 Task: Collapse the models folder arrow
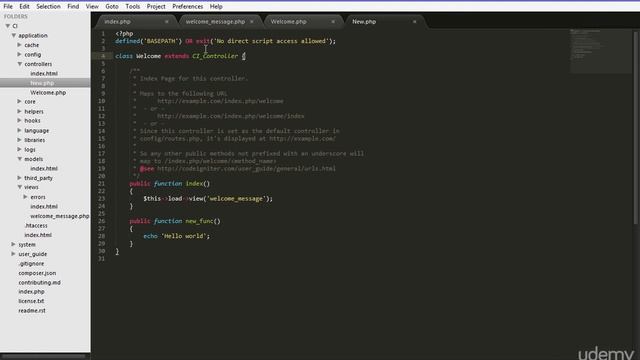click(19, 159)
